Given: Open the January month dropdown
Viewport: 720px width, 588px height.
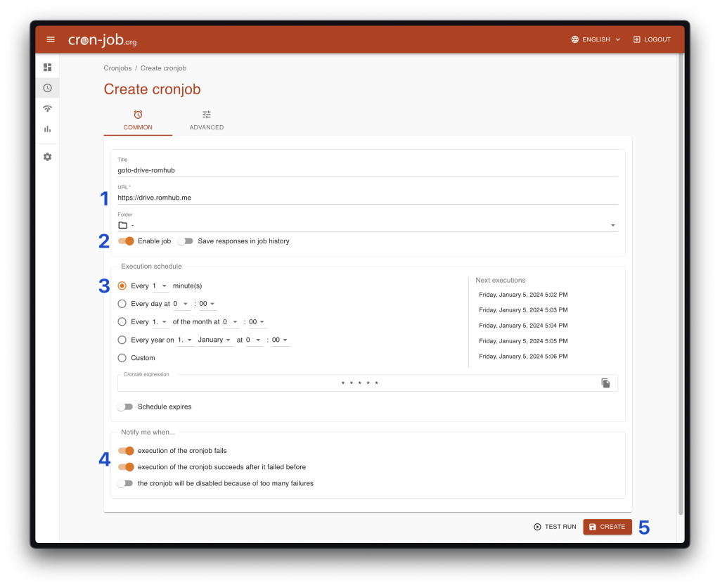Looking at the screenshot, I should tap(214, 340).
